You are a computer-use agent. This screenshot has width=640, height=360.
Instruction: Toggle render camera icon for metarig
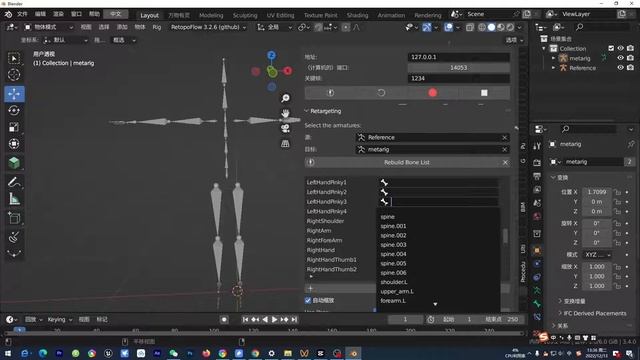click(630, 58)
